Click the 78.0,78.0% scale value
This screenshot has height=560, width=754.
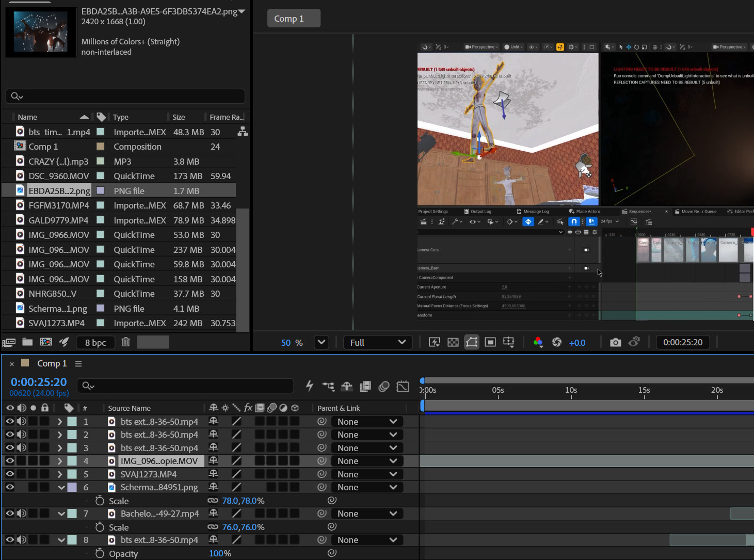243,501
